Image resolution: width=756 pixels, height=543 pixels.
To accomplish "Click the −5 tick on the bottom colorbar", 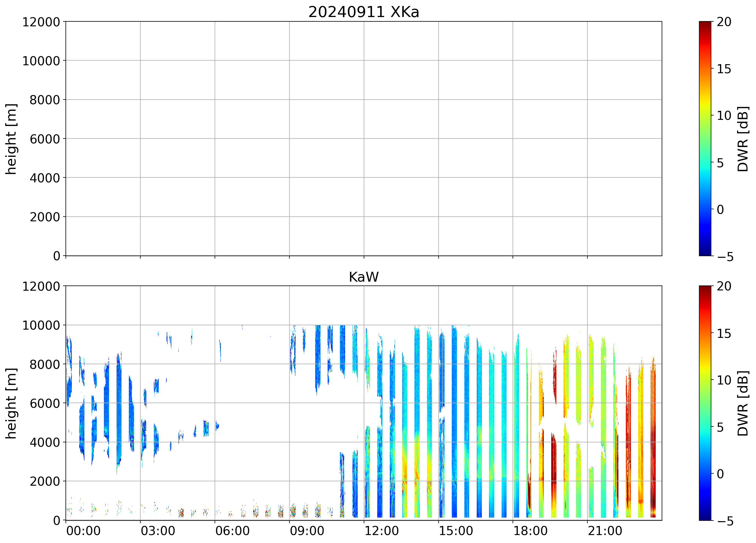I will coord(725,521).
